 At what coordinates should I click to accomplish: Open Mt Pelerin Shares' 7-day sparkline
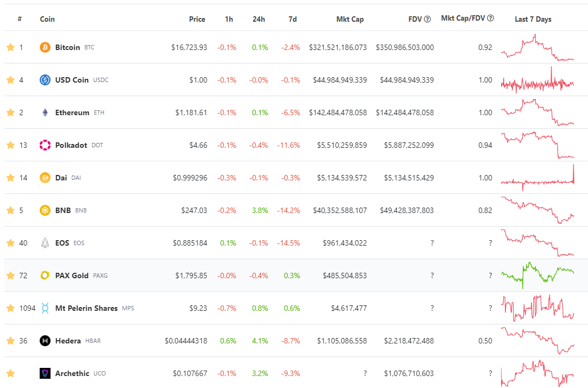point(537,308)
